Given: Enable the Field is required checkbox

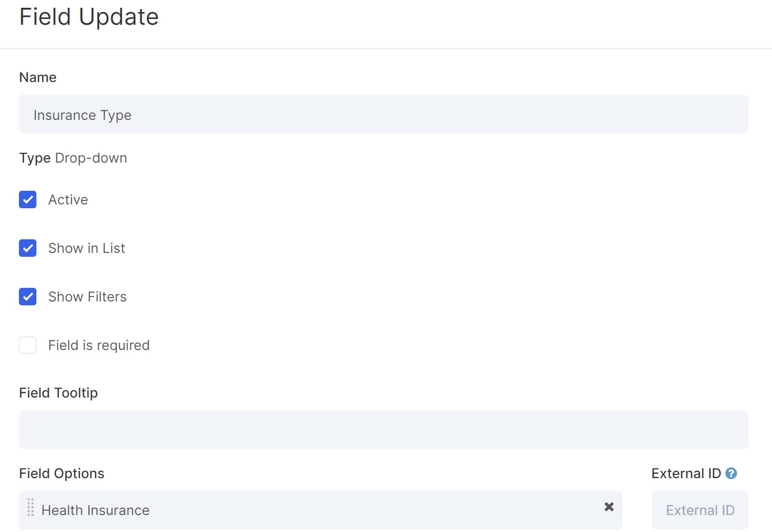Looking at the screenshot, I should (x=28, y=345).
